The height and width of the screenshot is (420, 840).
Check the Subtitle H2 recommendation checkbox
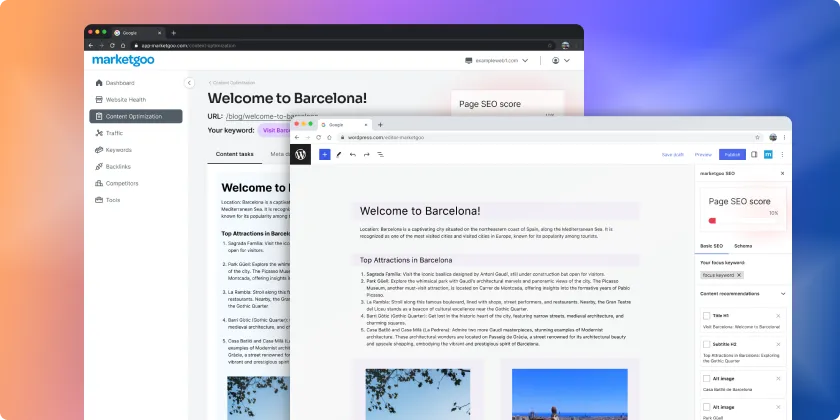coord(706,344)
